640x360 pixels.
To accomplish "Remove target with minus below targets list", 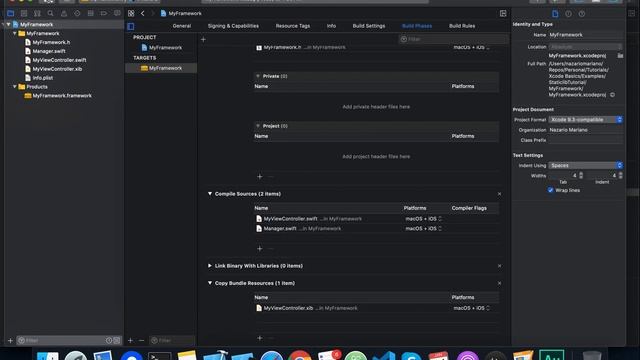I will click(x=141, y=340).
